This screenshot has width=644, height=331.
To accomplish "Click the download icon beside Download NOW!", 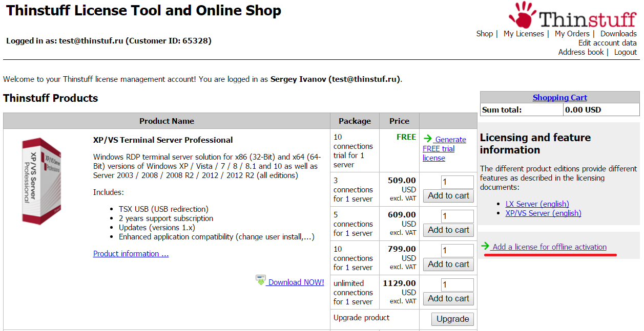I will point(261,280).
